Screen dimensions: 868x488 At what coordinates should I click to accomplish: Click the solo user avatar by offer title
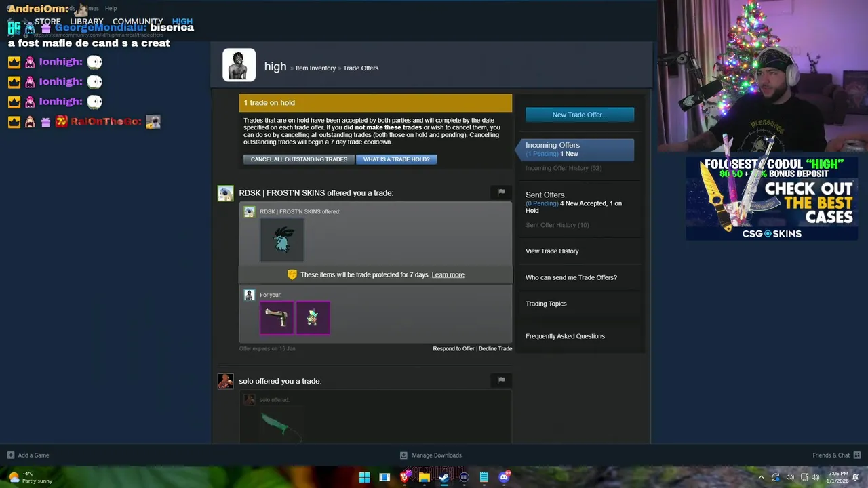[x=225, y=381]
